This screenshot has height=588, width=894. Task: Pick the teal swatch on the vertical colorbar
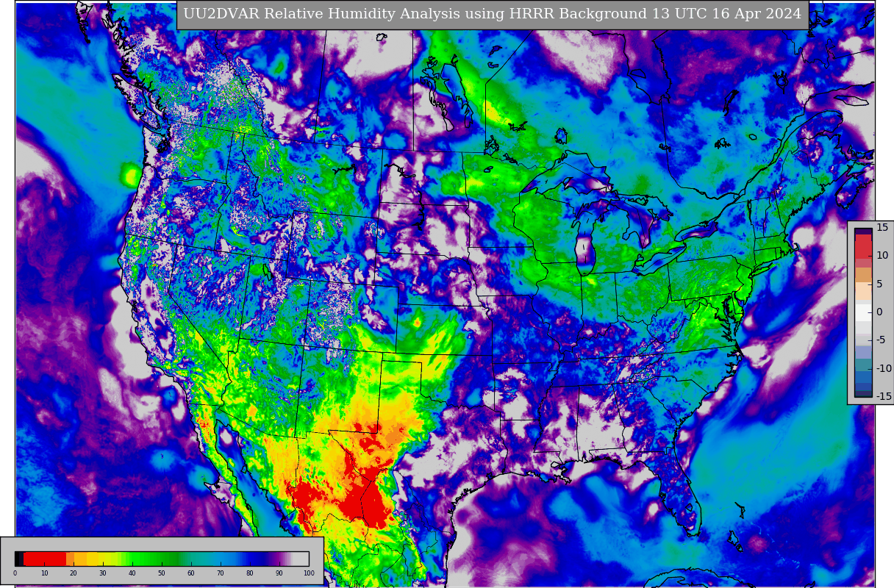863,365
